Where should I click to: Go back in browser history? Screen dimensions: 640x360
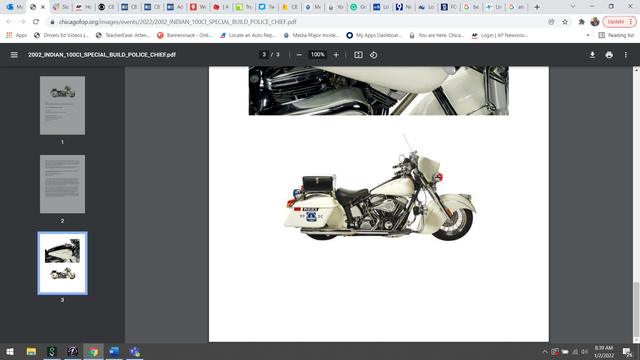pyautogui.click(x=9, y=22)
